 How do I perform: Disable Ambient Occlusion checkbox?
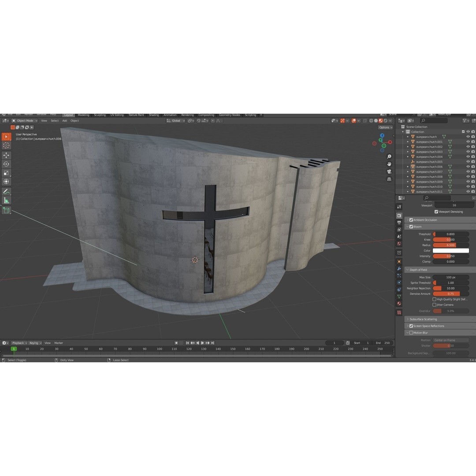411,220
